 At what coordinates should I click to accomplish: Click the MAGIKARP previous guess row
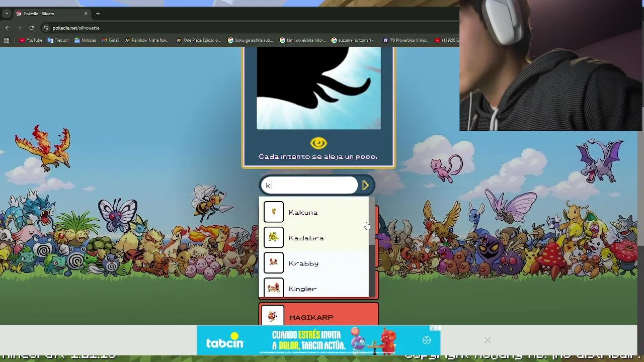tap(318, 315)
